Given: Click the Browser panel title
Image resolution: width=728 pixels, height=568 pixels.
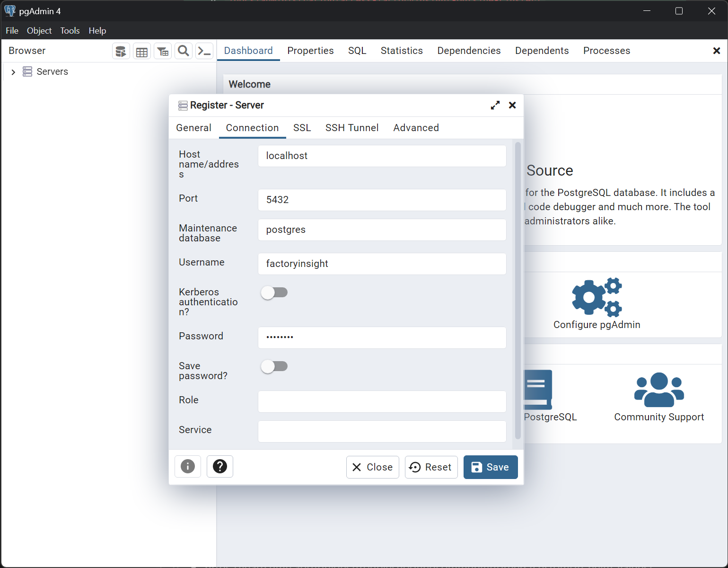Looking at the screenshot, I should [27, 51].
